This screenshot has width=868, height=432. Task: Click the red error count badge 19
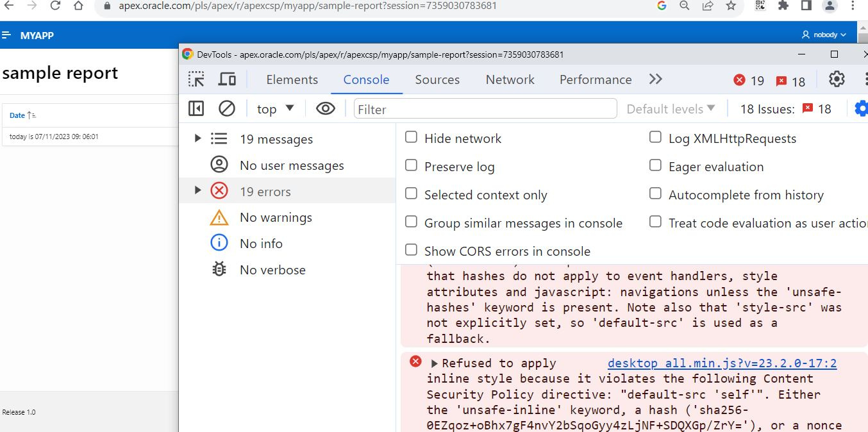(x=749, y=81)
